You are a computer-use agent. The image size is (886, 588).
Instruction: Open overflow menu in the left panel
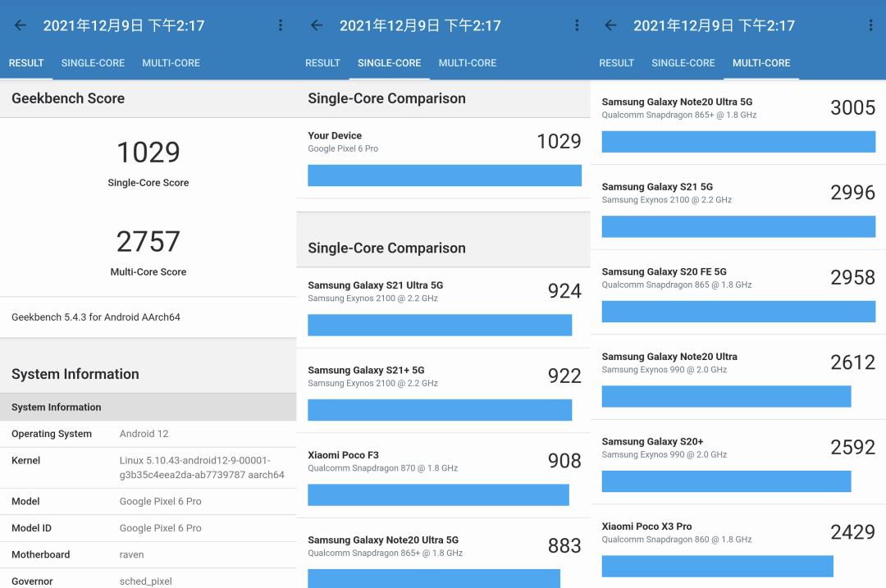[x=281, y=25]
